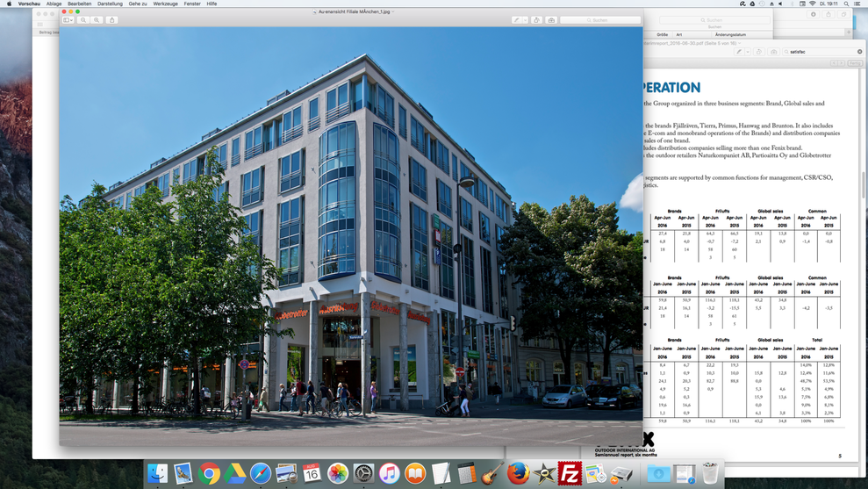Open Safari from the dock
This screenshot has height=489, width=868.
261,473
